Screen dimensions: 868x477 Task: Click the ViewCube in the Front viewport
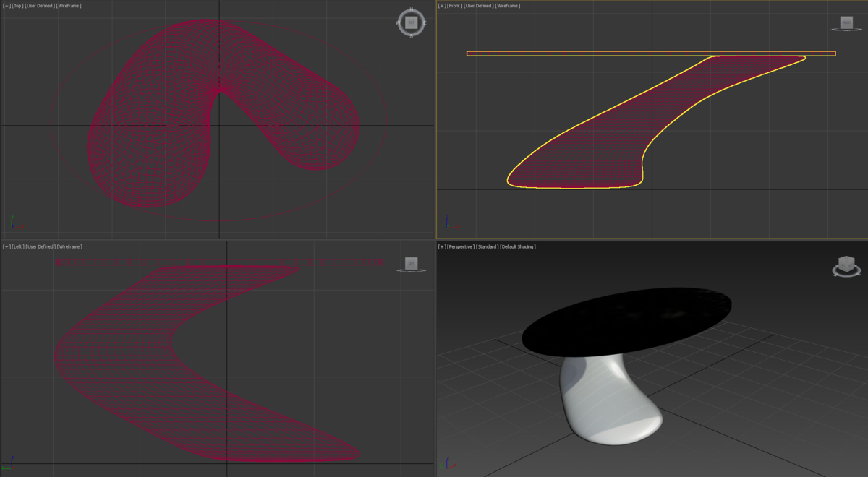(x=846, y=22)
